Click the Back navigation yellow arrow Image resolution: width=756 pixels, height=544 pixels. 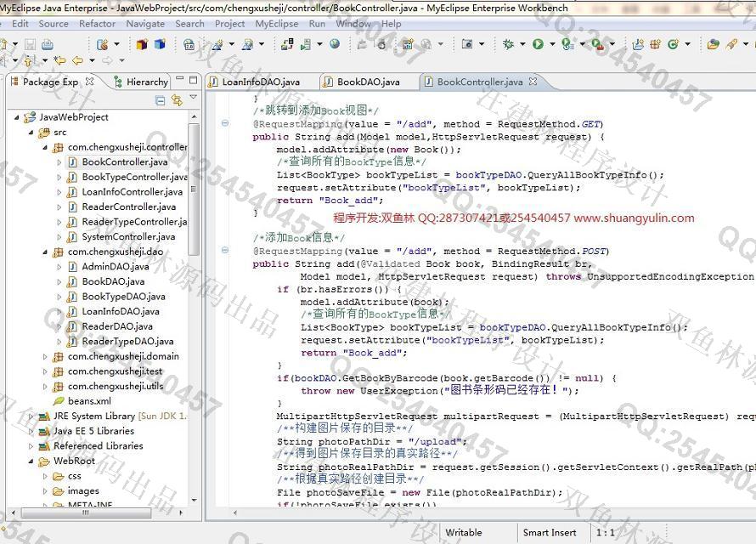pyautogui.click(x=77, y=60)
